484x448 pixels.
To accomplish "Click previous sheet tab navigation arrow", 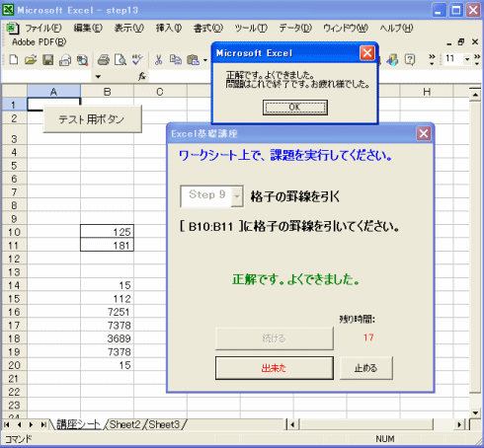I will pos(19,424).
